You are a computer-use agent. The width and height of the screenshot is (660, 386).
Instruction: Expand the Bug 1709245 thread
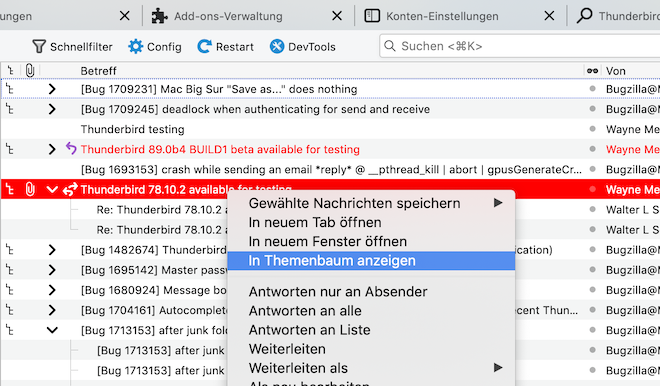[x=52, y=109]
